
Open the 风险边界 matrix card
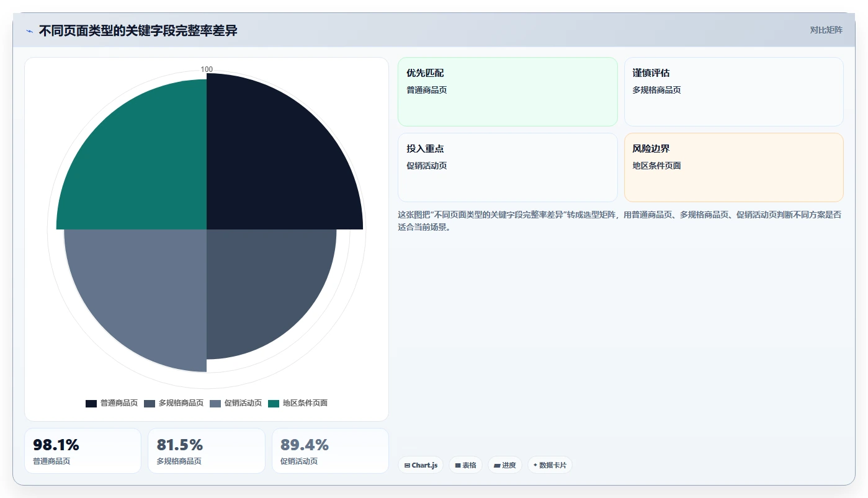click(733, 167)
